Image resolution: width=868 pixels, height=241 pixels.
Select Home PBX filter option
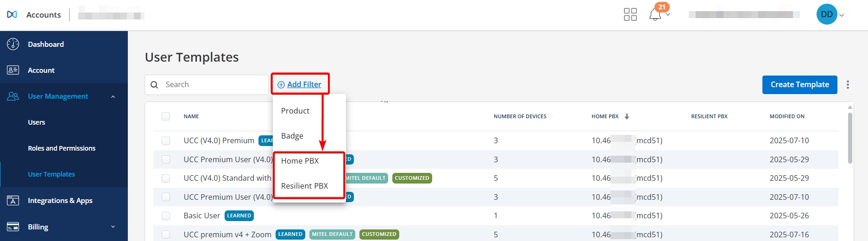click(300, 161)
